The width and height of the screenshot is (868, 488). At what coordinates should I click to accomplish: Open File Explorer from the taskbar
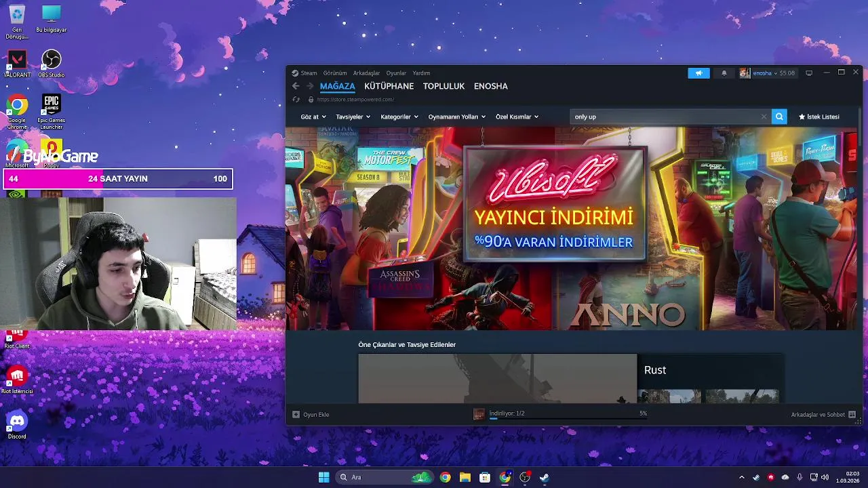(x=465, y=477)
